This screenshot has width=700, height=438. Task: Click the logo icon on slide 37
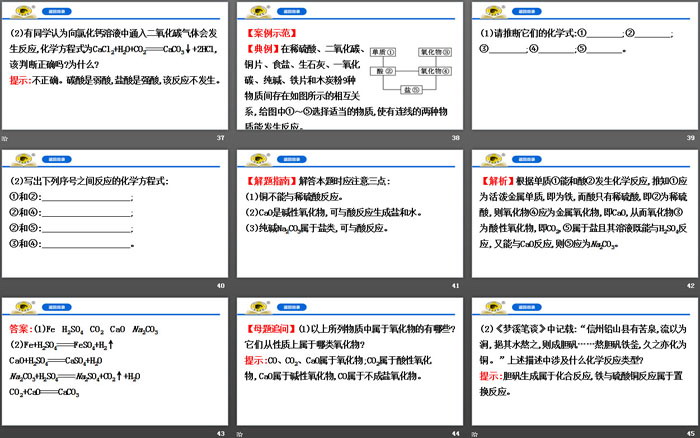[20, 10]
